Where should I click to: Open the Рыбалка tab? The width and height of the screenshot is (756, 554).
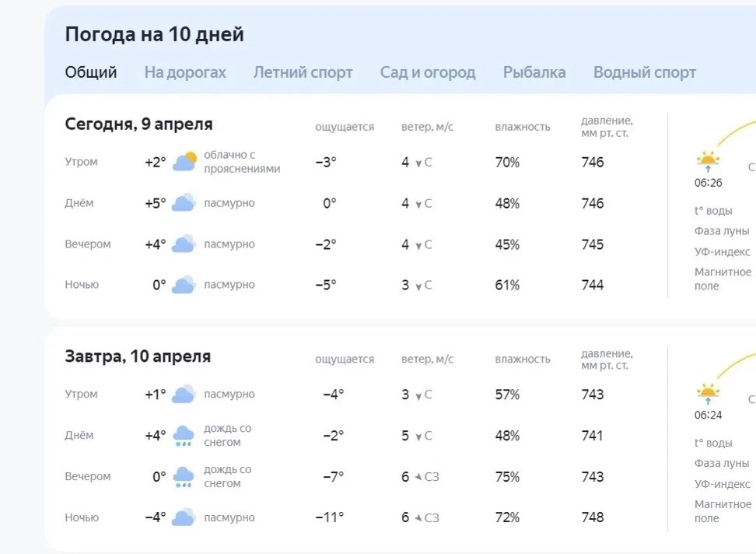(534, 72)
